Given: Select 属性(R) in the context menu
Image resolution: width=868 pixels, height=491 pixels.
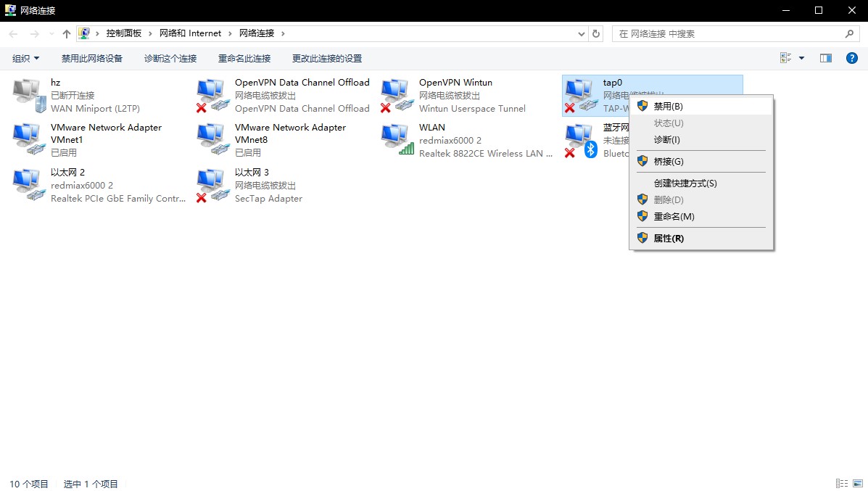Looking at the screenshot, I should pyautogui.click(x=668, y=238).
